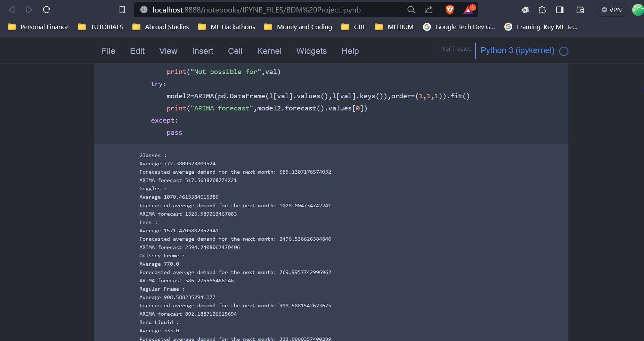Toggle the browser sidebar panel icon

(560, 10)
